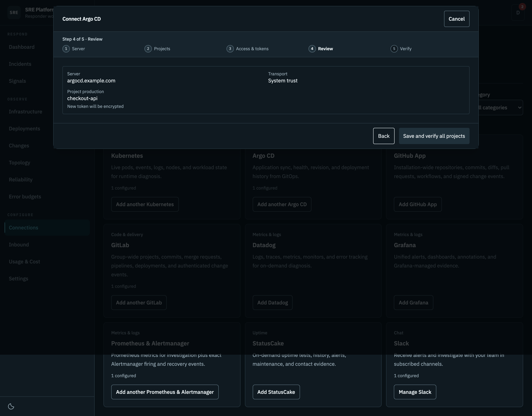Image resolution: width=532 pixels, height=416 pixels.
Task: Click Add another Argo CD button
Action: coord(282,204)
